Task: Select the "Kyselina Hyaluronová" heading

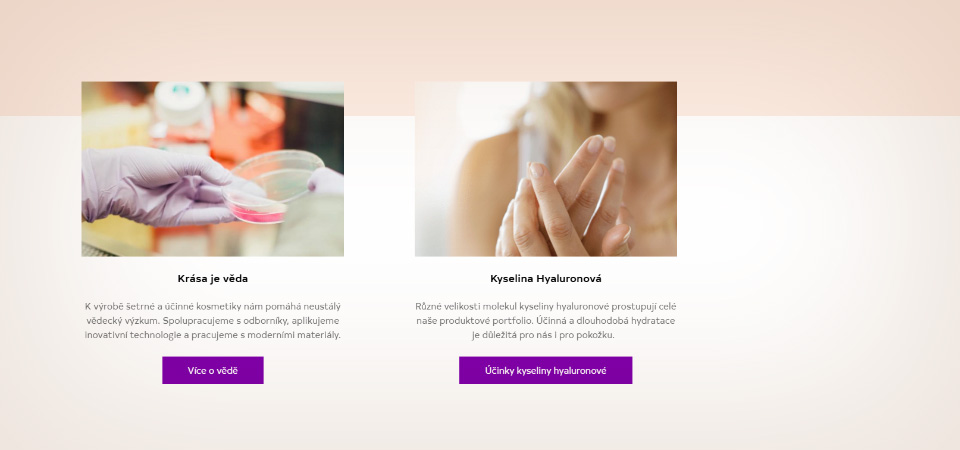Action: click(x=546, y=279)
